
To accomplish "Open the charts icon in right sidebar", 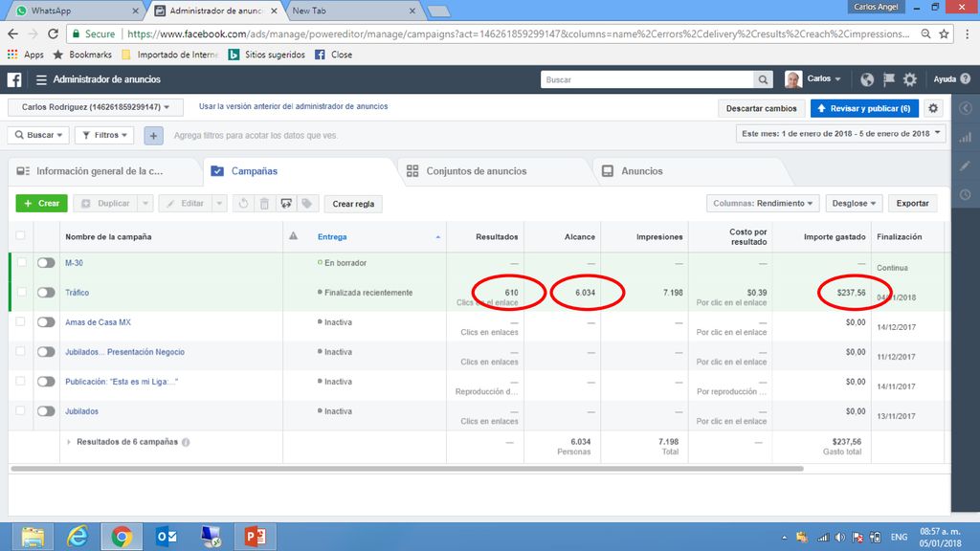I will 966,137.
